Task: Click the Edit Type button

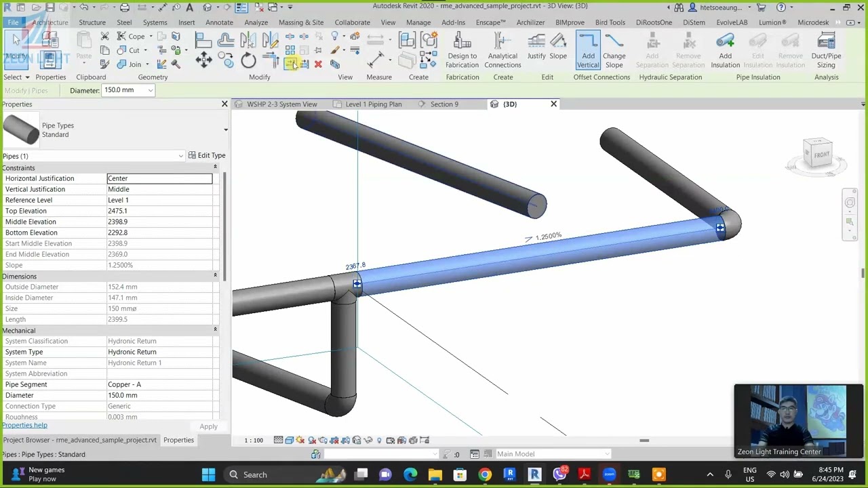Action: coord(207,156)
